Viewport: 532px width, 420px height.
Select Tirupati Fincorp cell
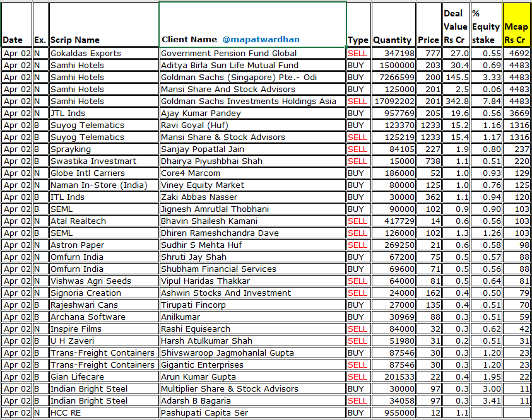(x=252, y=305)
